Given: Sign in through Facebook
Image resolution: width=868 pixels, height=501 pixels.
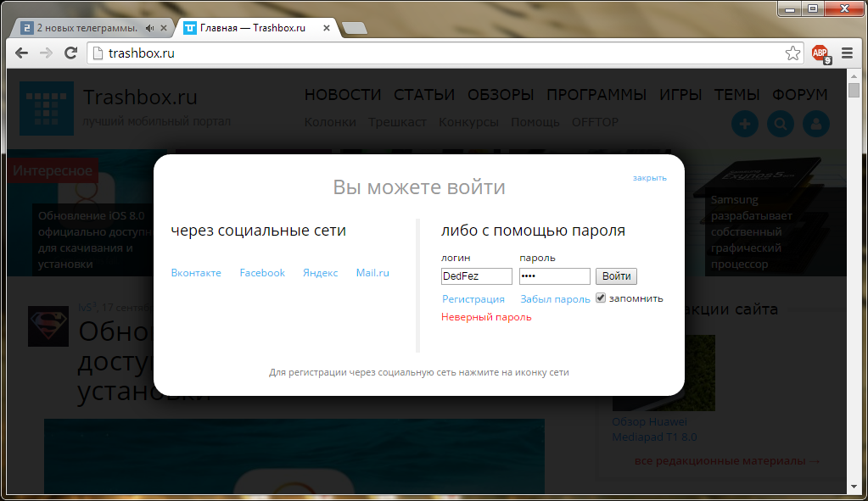Looking at the screenshot, I should (262, 273).
